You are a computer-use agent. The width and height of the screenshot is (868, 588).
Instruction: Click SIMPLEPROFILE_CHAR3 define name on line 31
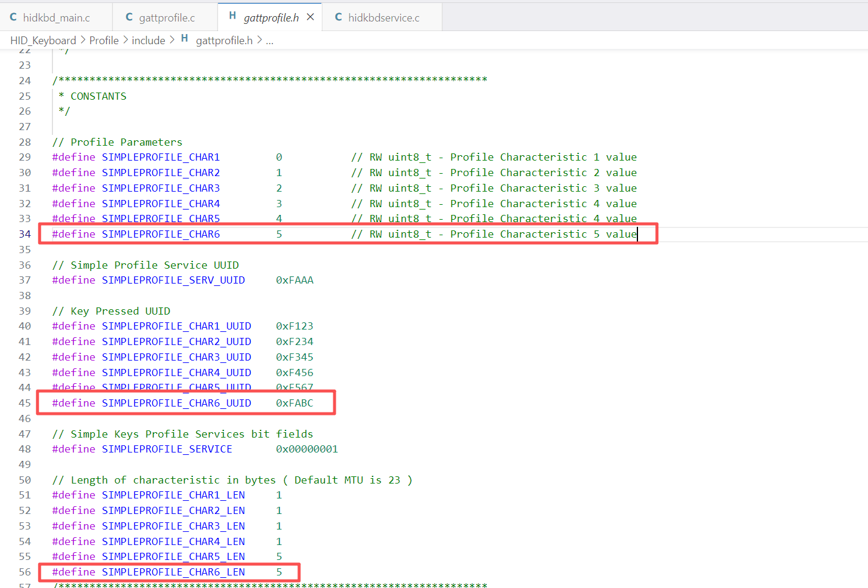pyautogui.click(x=161, y=188)
